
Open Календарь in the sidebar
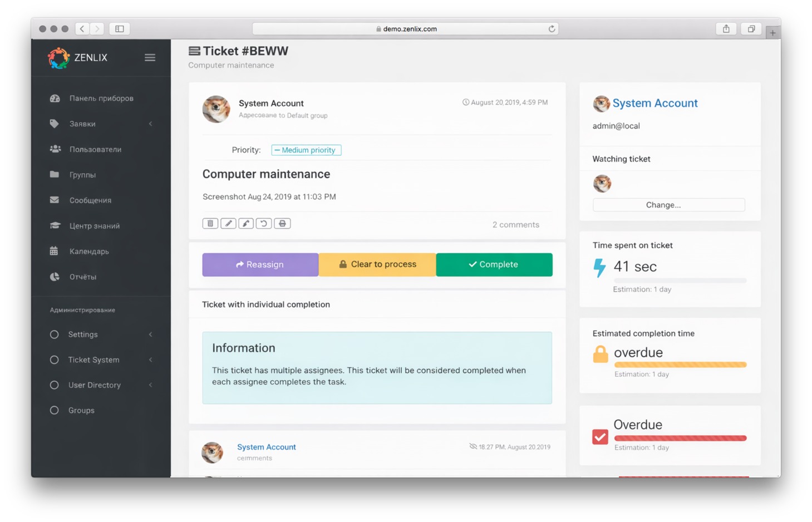pyautogui.click(x=89, y=252)
